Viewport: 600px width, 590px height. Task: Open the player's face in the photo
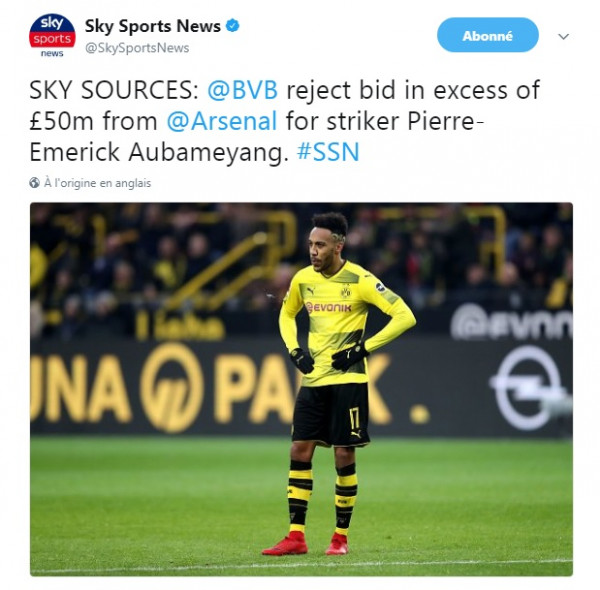click(321, 251)
